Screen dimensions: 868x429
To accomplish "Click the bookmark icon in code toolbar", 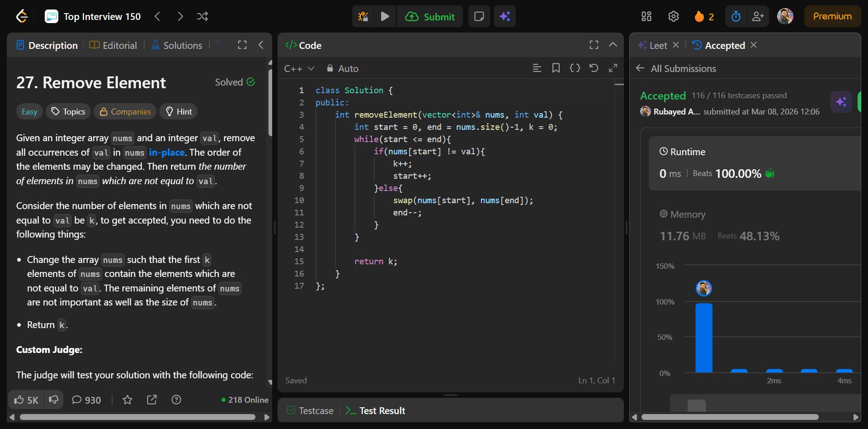I will tap(556, 68).
